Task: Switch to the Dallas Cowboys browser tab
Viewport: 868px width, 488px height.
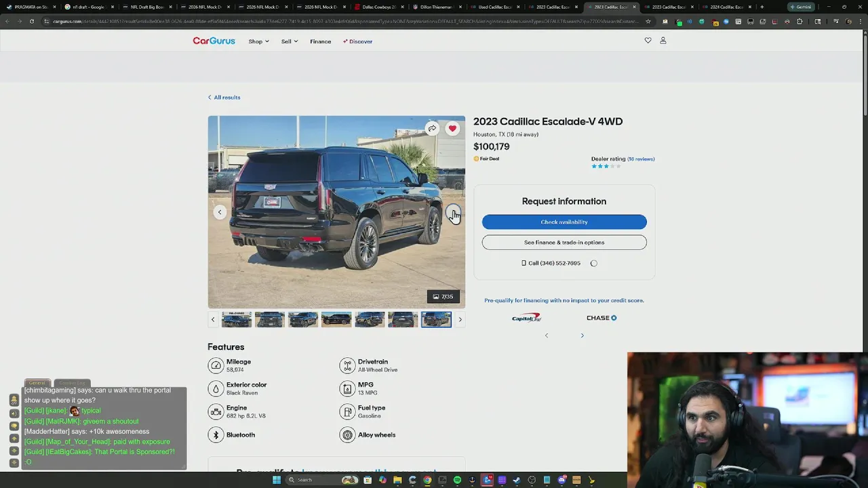Action: 379,7
